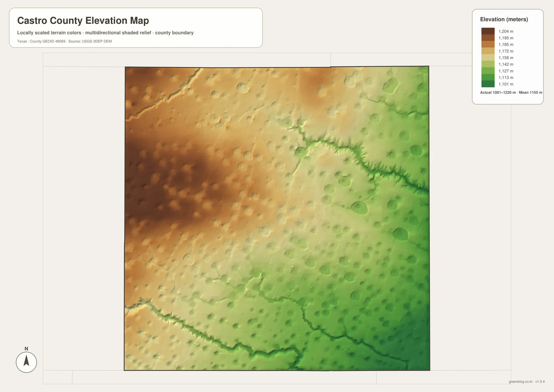Pick the 1,127 m green legend swatch
Viewport: 554px width, 392px height.
coord(488,71)
